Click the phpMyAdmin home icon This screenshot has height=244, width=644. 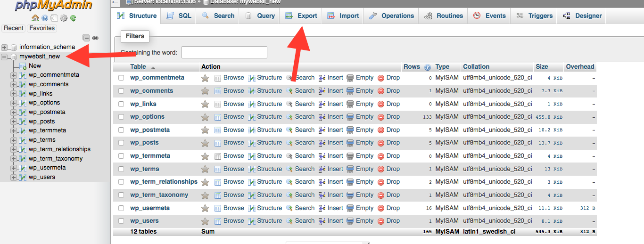(35, 18)
